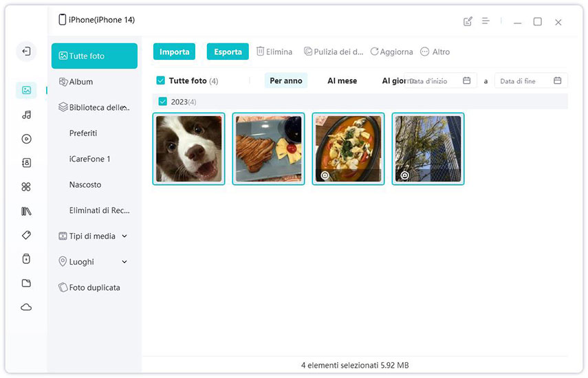Open the Music section in left sidebar
588x378 pixels.
(x=26, y=115)
